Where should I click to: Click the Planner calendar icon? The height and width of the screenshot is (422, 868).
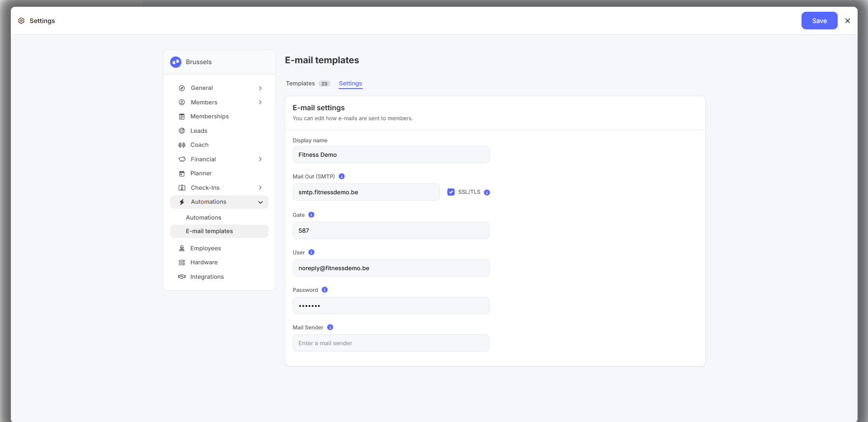182,173
